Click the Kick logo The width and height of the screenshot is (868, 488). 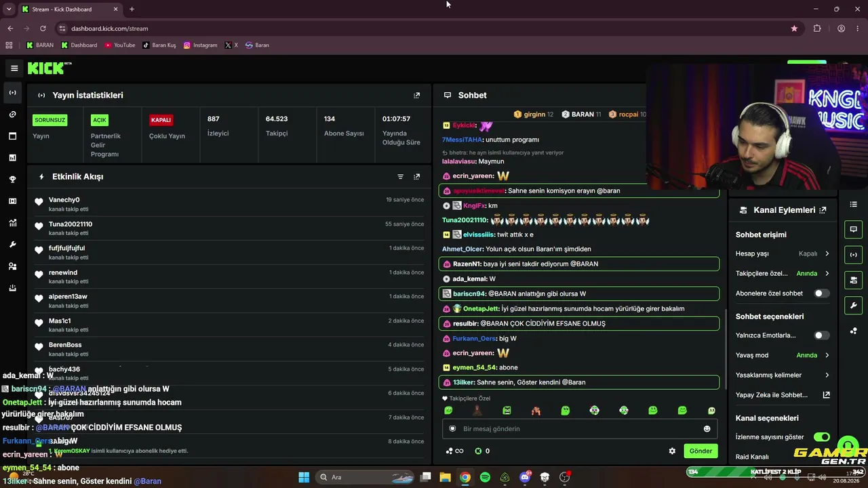coord(50,68)
